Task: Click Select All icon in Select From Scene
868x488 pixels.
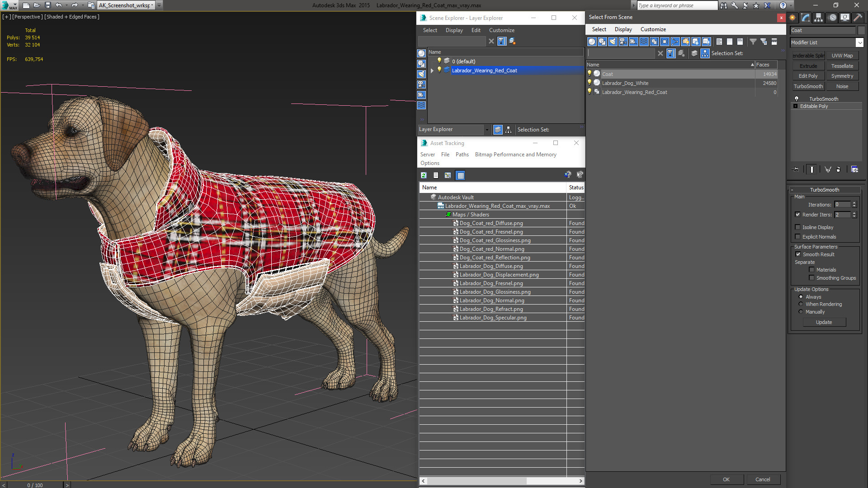Action: [x=719, y=42]
